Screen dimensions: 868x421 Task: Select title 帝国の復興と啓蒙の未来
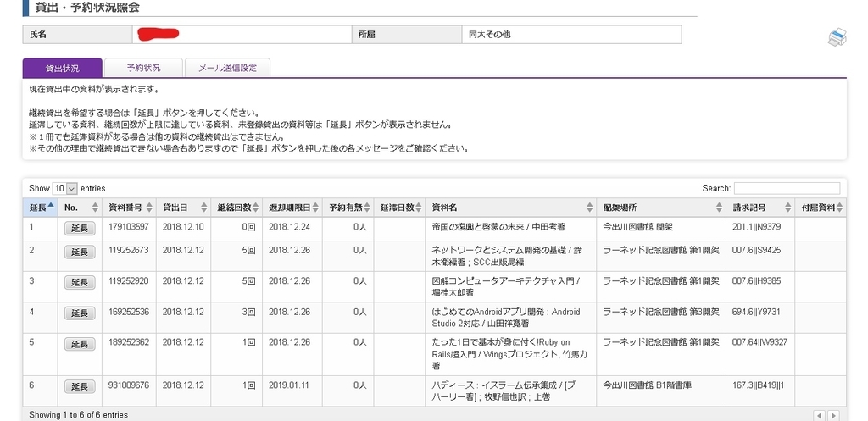478,227
